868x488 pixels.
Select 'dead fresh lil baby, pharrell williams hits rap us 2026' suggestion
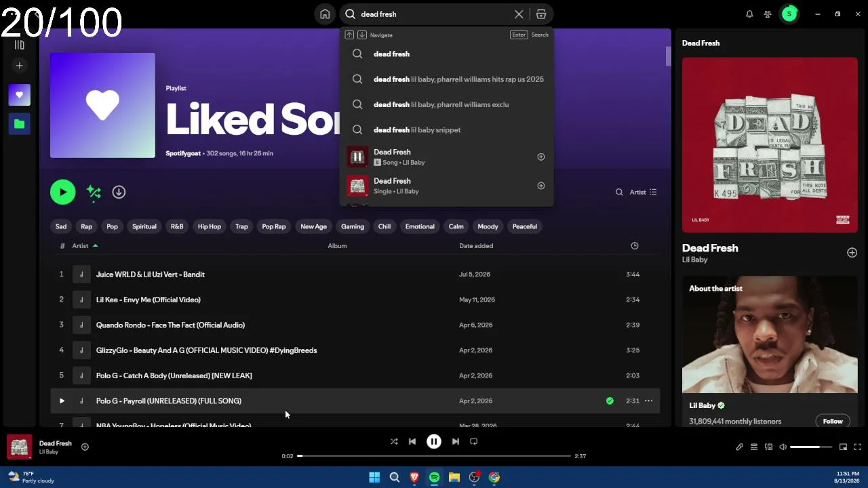(x=447, y=79)
